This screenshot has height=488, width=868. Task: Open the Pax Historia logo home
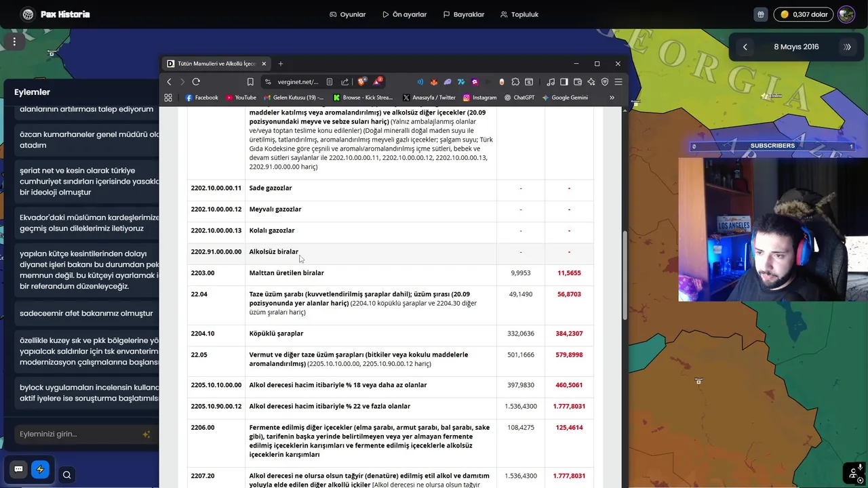[x=56, y=14]
